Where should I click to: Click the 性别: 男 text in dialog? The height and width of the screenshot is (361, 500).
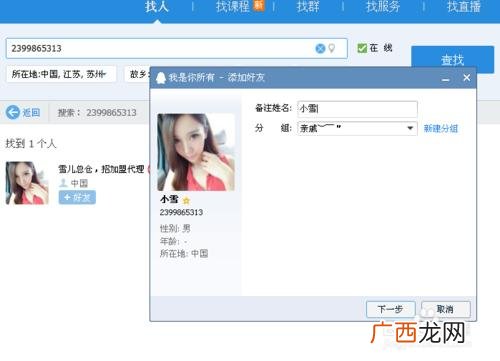[175, 228]
